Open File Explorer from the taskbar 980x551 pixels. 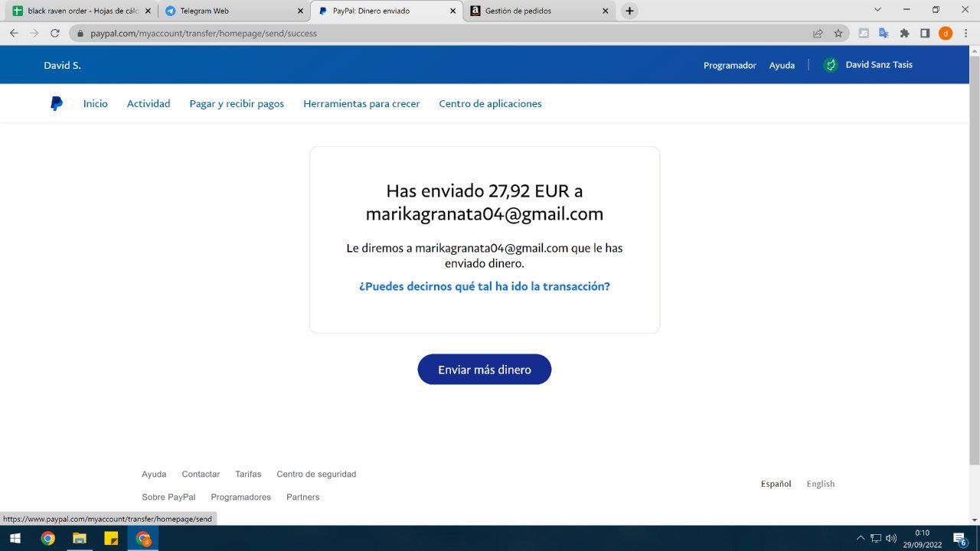[x=79, y=538]
